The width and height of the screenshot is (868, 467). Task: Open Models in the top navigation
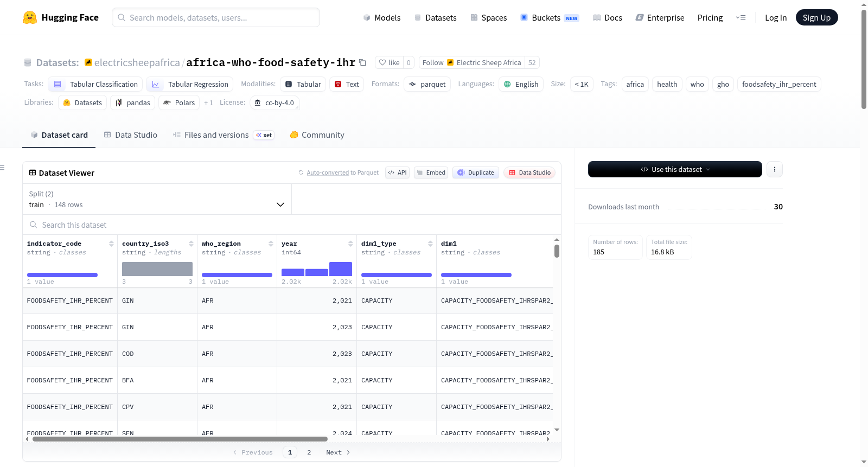(382, 17)
